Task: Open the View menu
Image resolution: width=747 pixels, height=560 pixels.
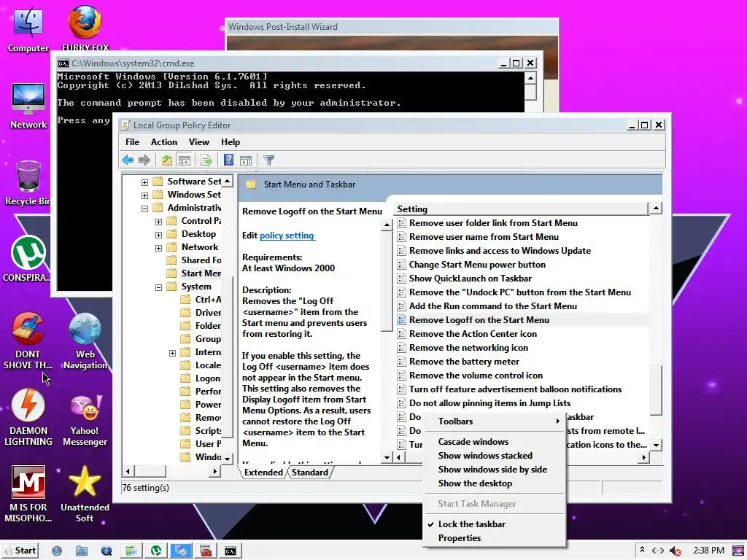Action: (198, 142)
